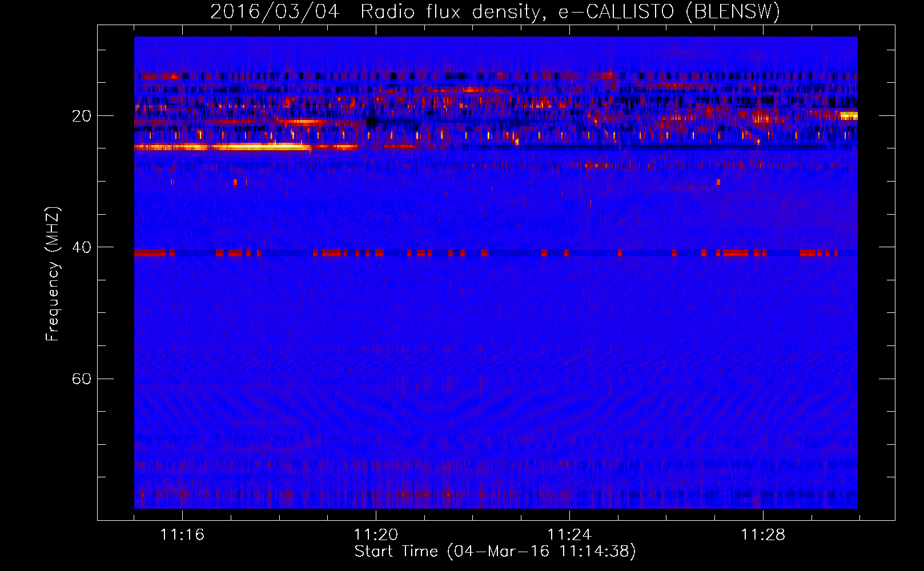
Task: Select the 20 MHz frequency tick label
Action: [x=82, y=116]
